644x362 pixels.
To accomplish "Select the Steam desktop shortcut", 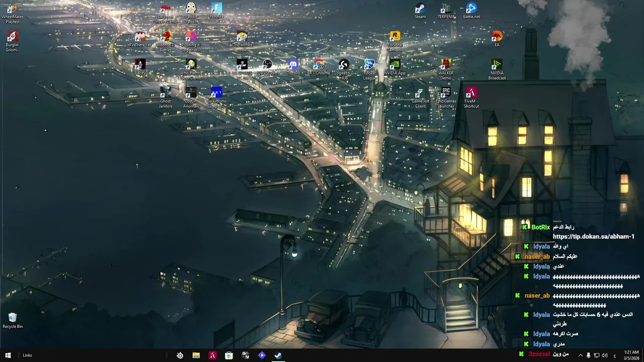I will click(x=420, y=11).
